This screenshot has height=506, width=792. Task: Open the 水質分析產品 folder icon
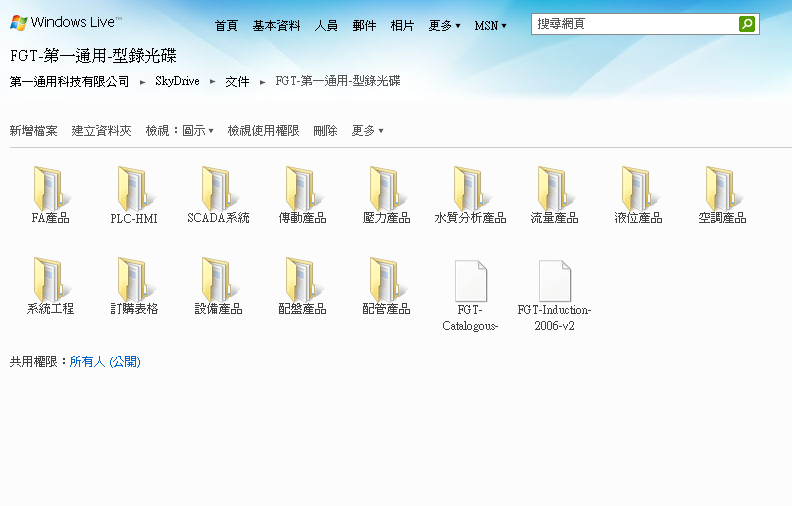point(470,187)
